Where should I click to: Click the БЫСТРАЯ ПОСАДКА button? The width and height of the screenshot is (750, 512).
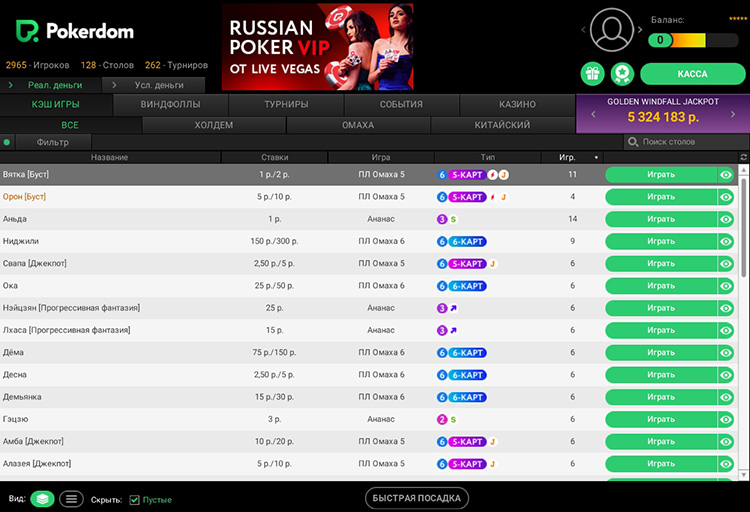tap(417, 499)
